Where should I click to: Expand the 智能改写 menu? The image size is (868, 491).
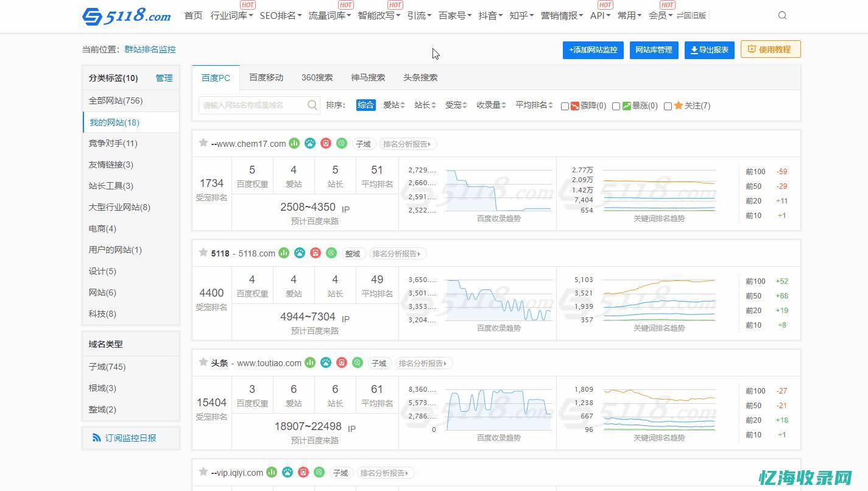[379, 15]
